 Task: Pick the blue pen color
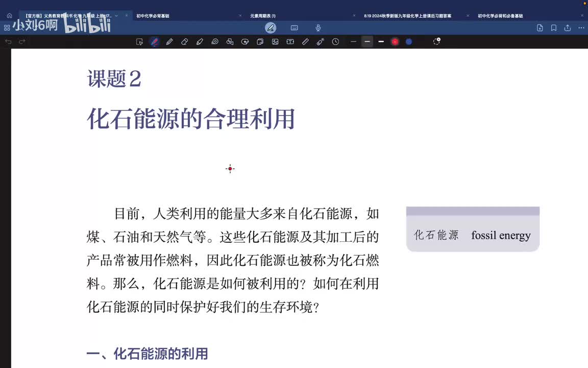pos(409,42)
